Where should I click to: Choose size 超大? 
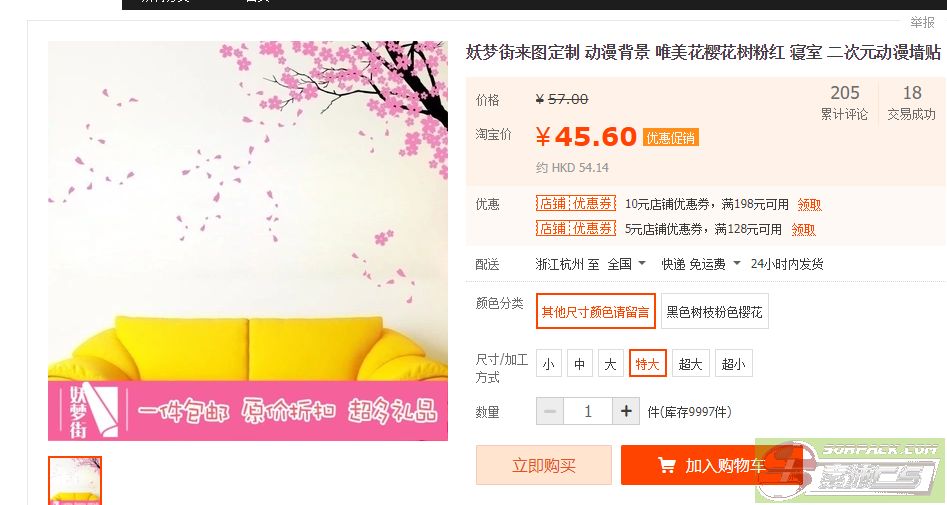[690, 364]
